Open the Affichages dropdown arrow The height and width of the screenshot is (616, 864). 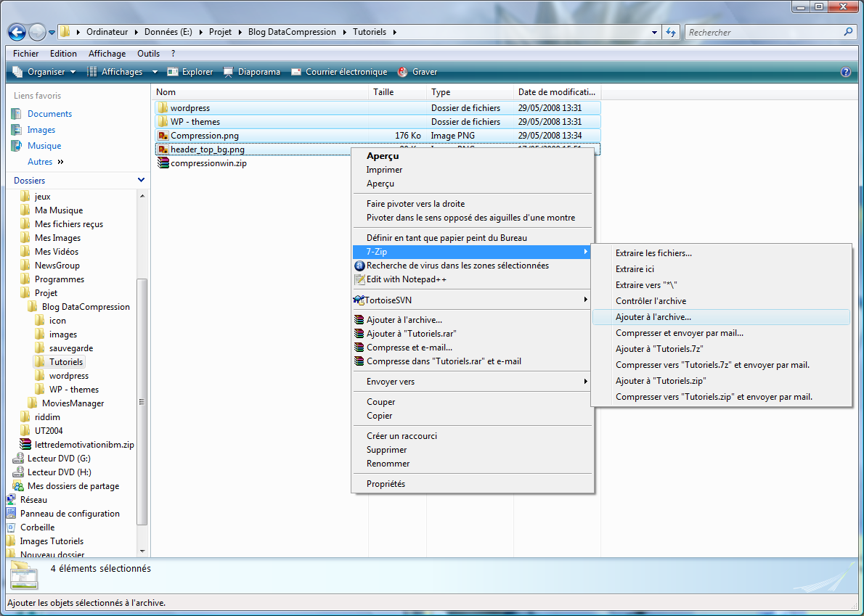pos(155,72)
